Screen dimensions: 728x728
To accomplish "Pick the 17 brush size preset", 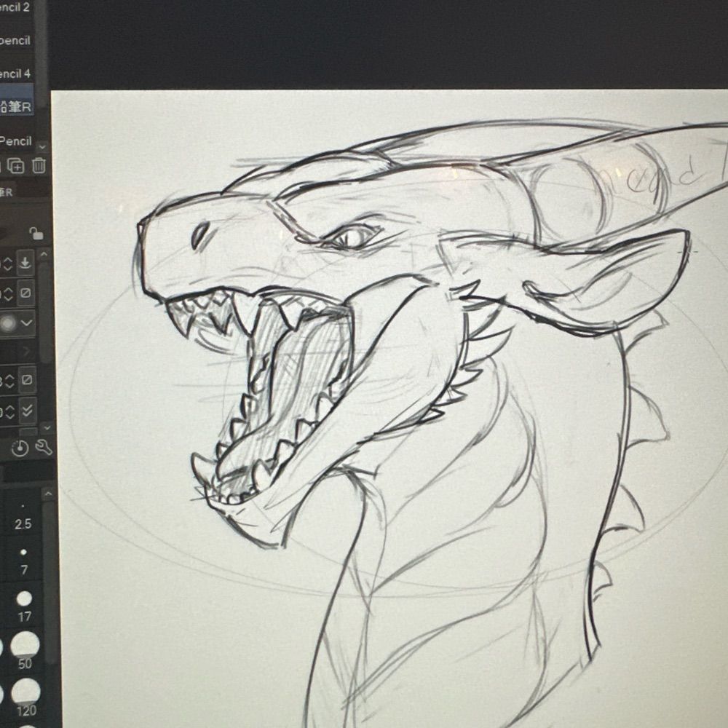I will click(24, 607).
